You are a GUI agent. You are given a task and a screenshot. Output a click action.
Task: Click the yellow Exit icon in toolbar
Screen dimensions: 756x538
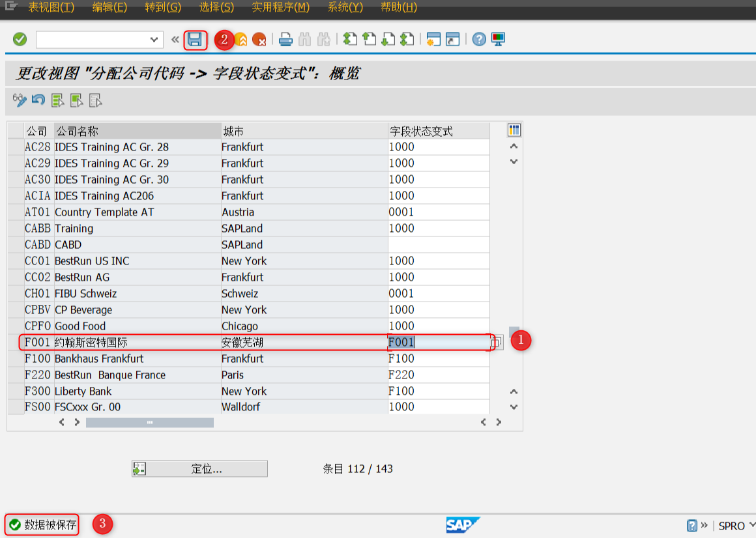pyautogui.click(x=240, y=40)
